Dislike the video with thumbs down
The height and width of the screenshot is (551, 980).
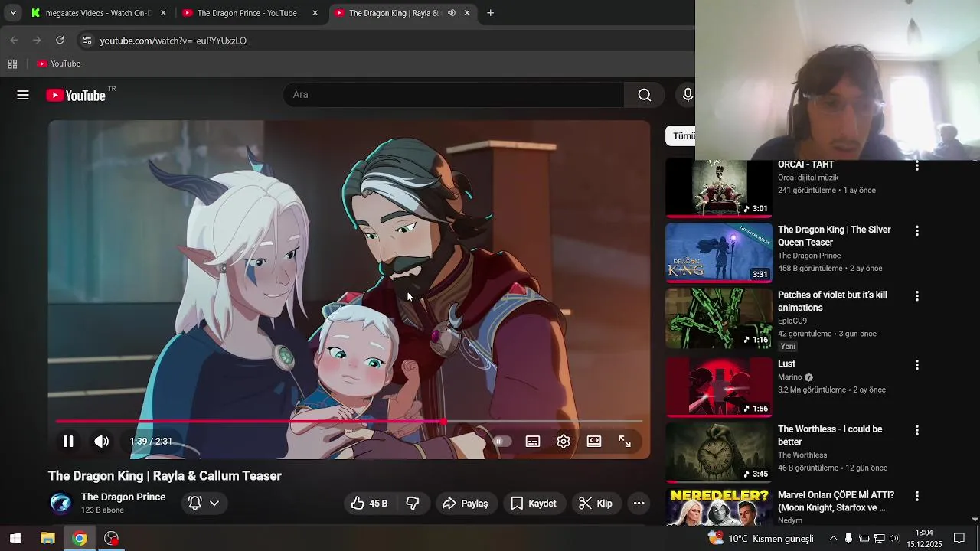pos(413,504)
